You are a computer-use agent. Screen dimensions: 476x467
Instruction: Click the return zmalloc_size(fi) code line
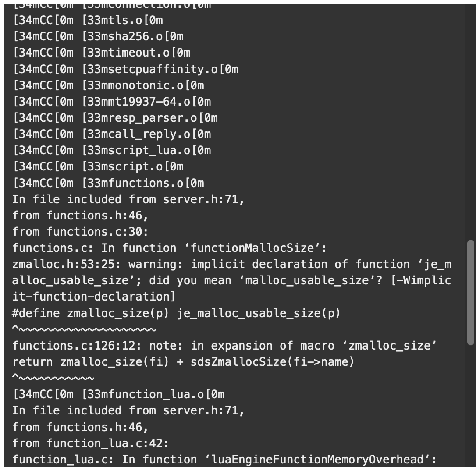click(x=183, y=362)
